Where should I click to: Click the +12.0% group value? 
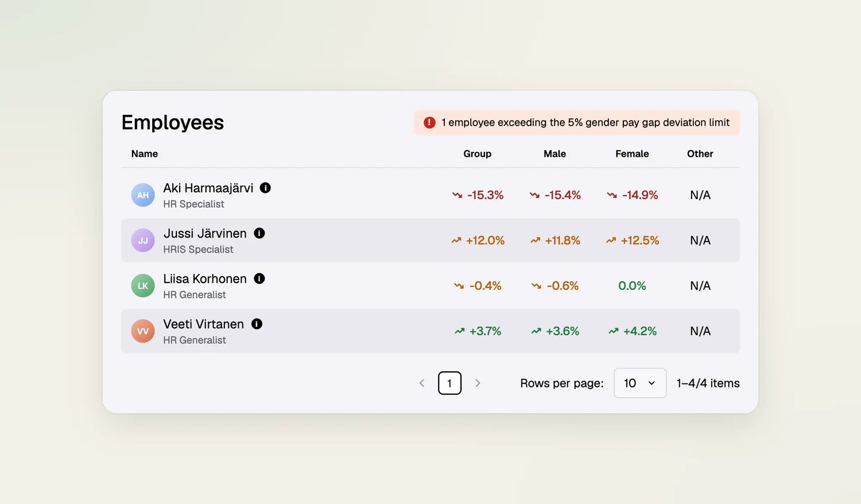(x=486, y=241)
